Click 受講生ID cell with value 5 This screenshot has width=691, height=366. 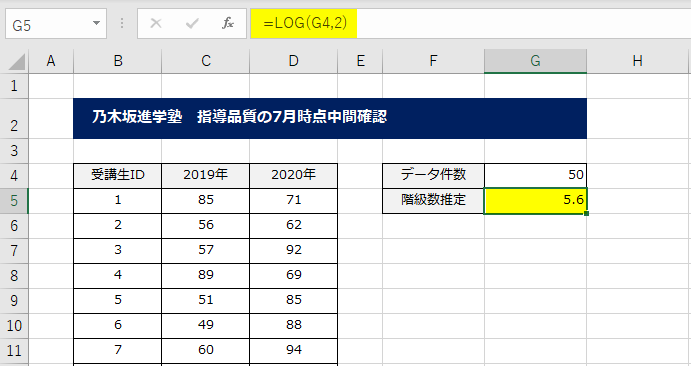coord(118,301)
